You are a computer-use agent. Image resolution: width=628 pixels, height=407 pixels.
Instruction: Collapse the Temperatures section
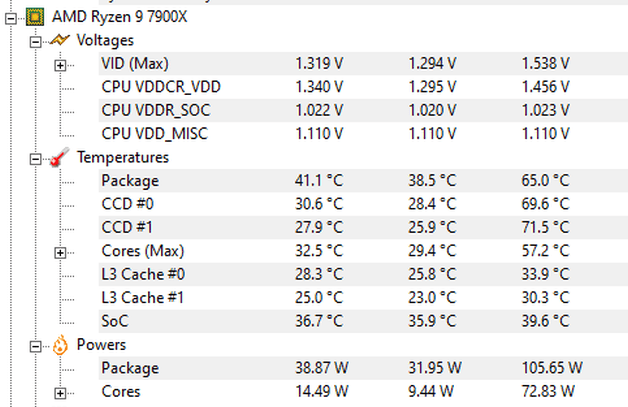tap(36, 158)
